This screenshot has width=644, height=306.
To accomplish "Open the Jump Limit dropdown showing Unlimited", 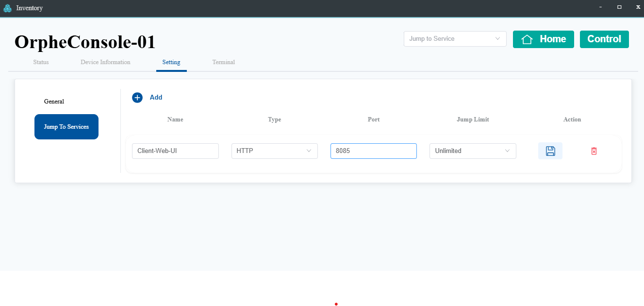I will (x=472, y=151).
